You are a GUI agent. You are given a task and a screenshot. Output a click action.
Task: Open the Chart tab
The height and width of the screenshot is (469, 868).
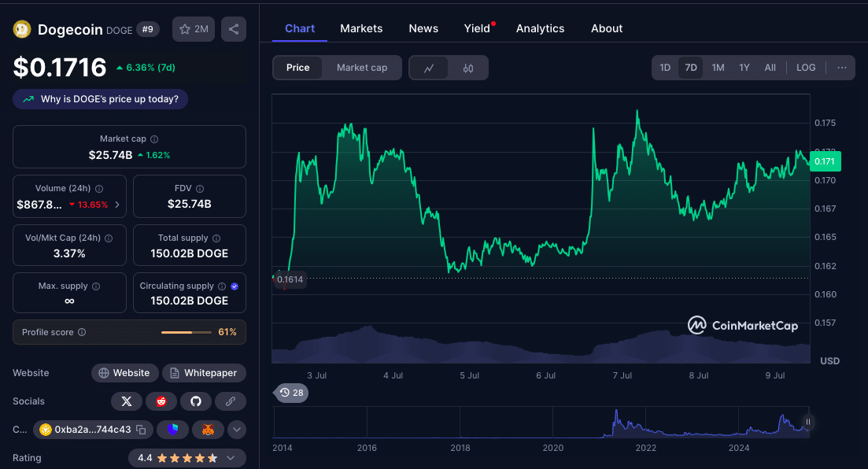pos(300,29)
